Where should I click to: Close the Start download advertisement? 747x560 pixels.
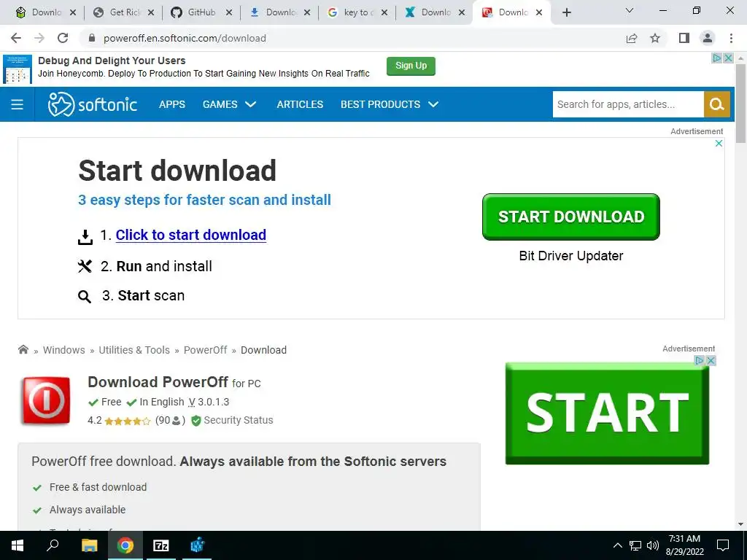click(x=719, y=144)
